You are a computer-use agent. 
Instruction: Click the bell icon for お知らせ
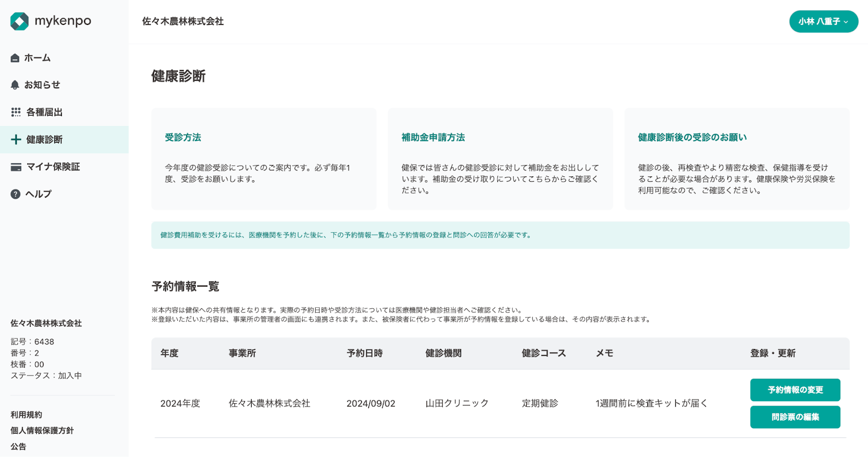[x=15, y=85]
